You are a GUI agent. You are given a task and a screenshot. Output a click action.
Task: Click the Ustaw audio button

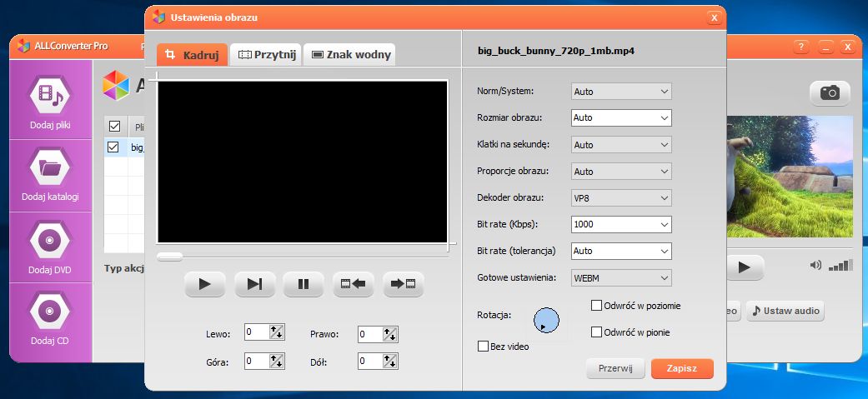click(x=785, y=311)
